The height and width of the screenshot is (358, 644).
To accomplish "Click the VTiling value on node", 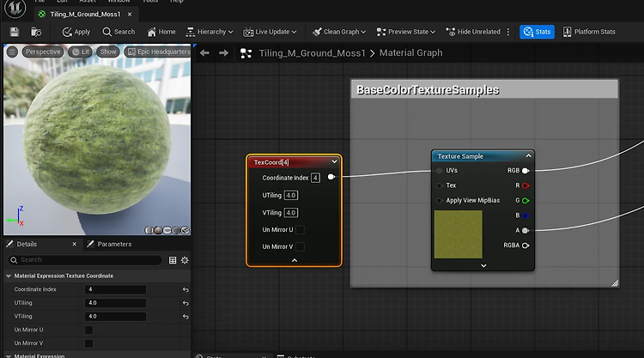I will [x=291, y=213].
